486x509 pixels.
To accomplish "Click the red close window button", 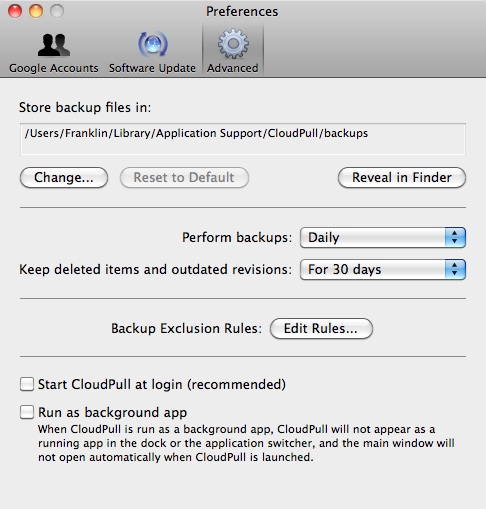I will pyautogui.click(x=15, y=11).
